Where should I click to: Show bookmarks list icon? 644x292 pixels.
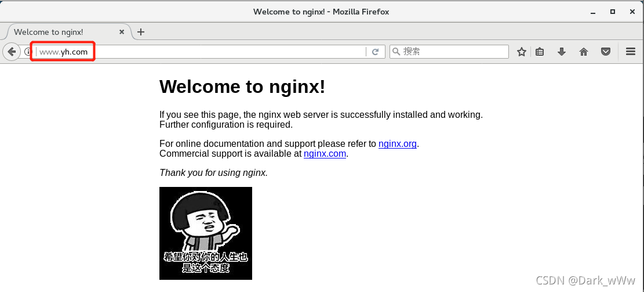(540, 52)
